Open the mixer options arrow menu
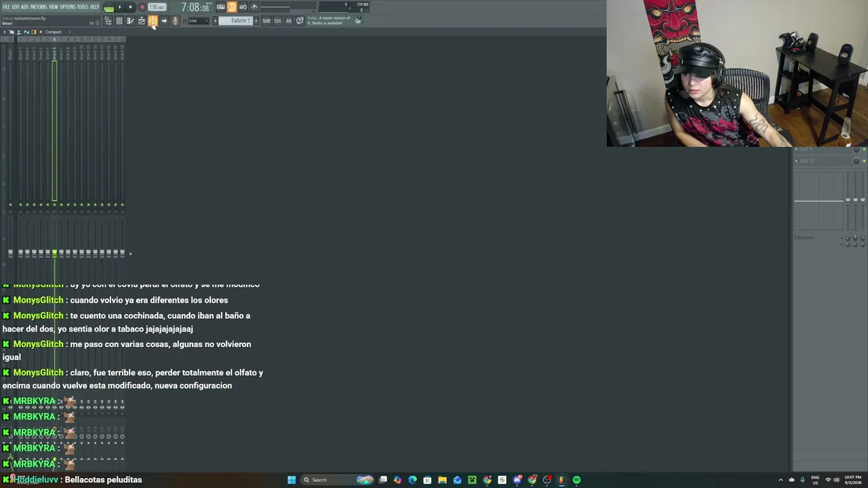Screen dimensions: 868x488 5,32
